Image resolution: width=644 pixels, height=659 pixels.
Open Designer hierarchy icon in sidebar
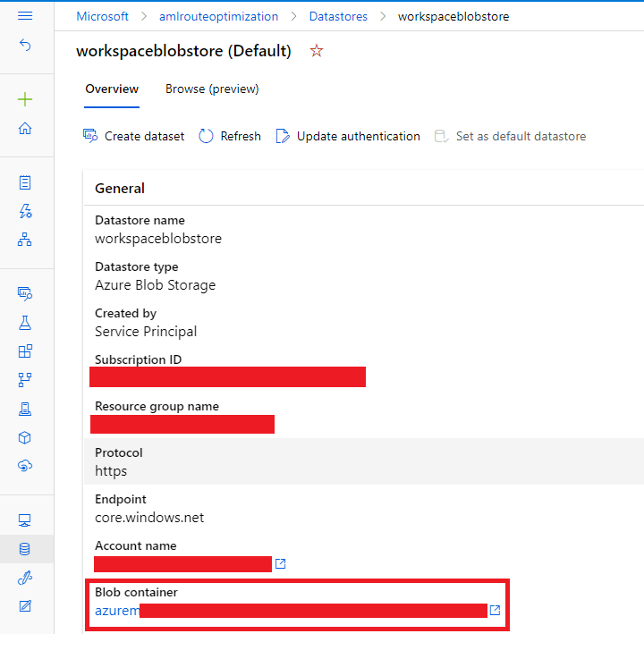click(x=25, y=239)
